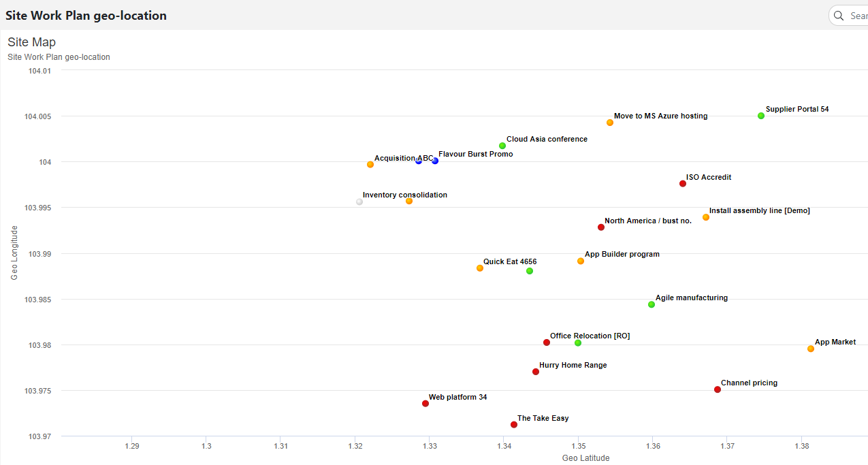868x465 pixels.
Task: Click the orange Acquisition ABC data point
Action: coord(370,165)
